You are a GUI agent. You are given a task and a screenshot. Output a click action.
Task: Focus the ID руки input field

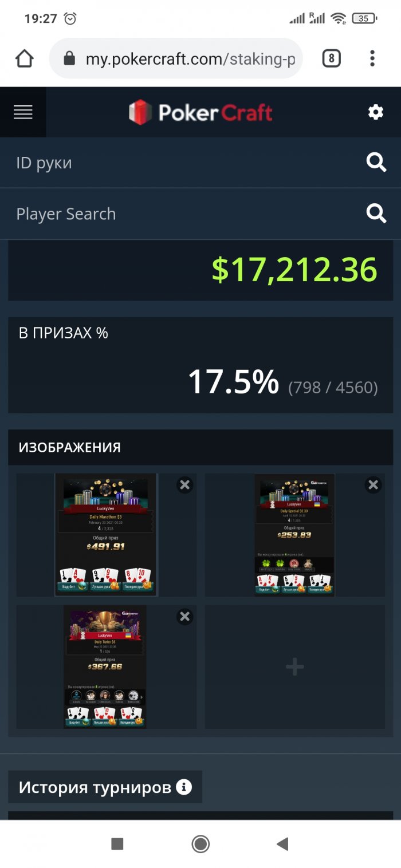tap(183, 163)
